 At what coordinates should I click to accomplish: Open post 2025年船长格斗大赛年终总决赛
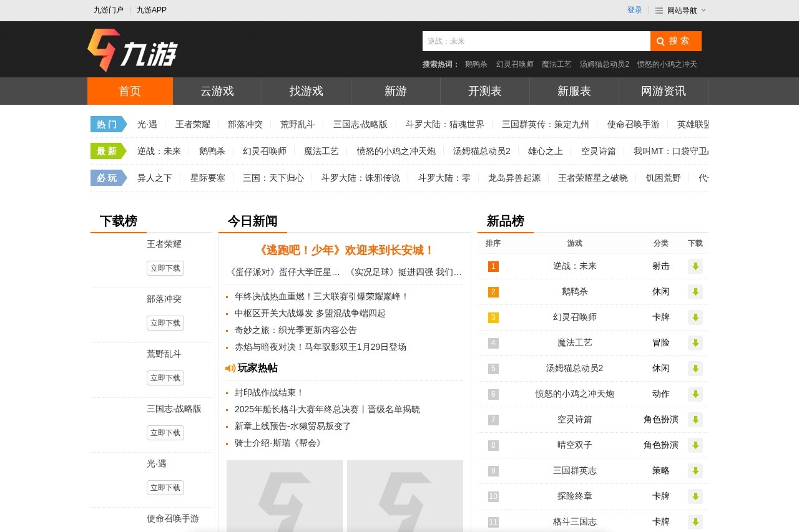pyautogui.click(x=327, y=409)
